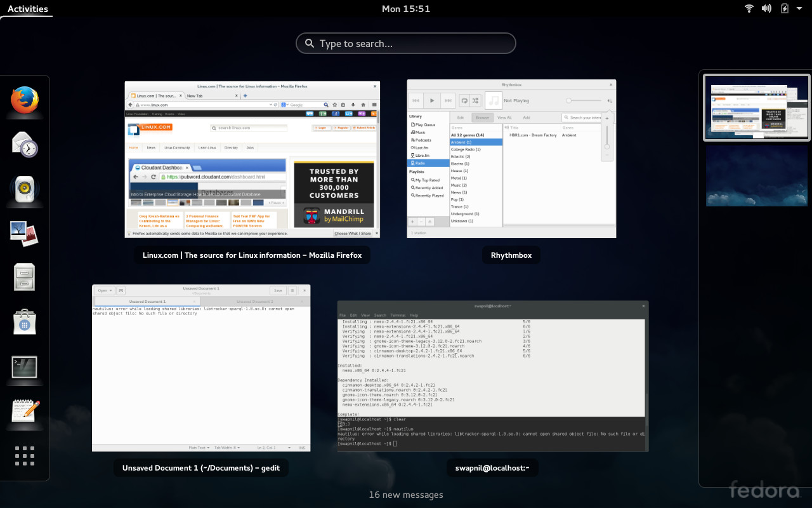Image resolution: width=812 pixels, height=508 pixels.
Task: Open Evolution mail icon in dash
Action: [25, 145]
